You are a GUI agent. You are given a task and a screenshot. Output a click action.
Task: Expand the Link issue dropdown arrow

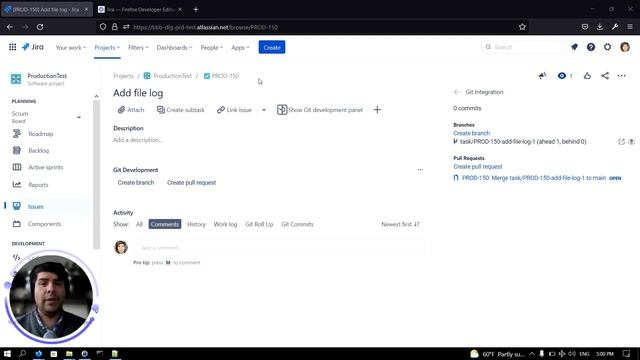264,110
